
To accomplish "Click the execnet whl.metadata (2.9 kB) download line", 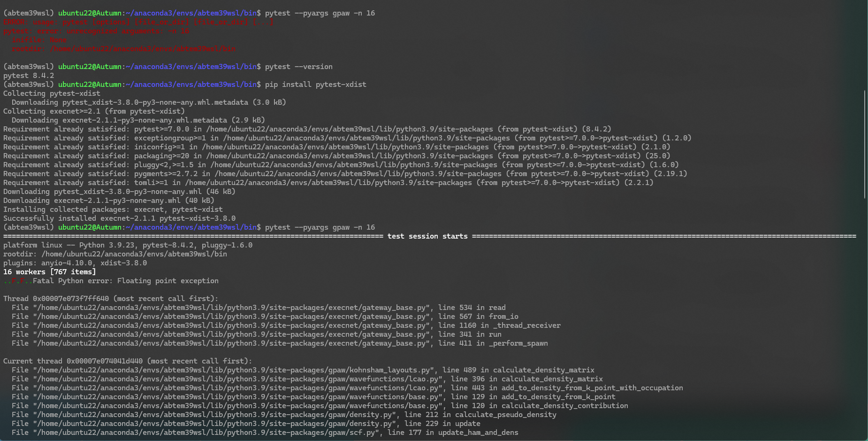I will coord(138,120).
